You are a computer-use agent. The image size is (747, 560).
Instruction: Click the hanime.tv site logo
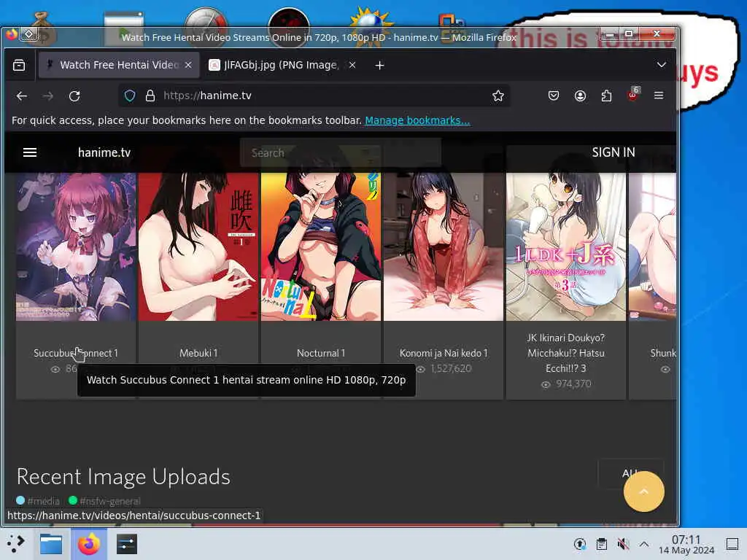coord(104,152)
